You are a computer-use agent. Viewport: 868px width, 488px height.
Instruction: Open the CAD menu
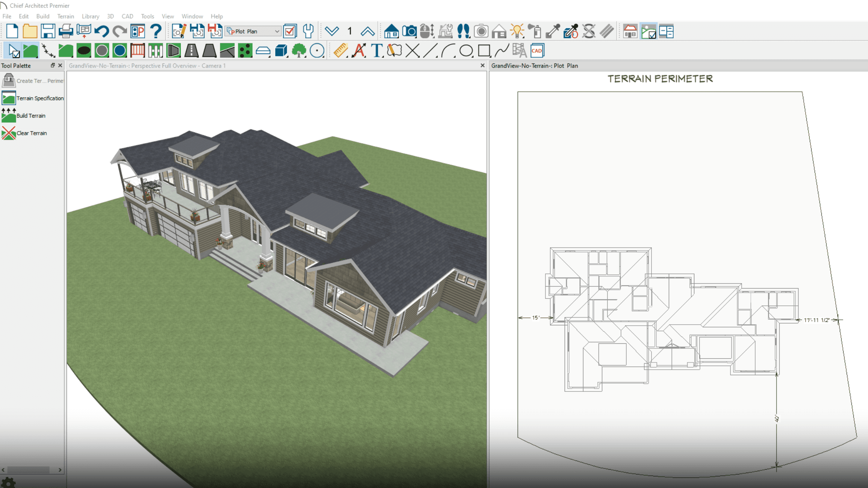tap(127, 16)
